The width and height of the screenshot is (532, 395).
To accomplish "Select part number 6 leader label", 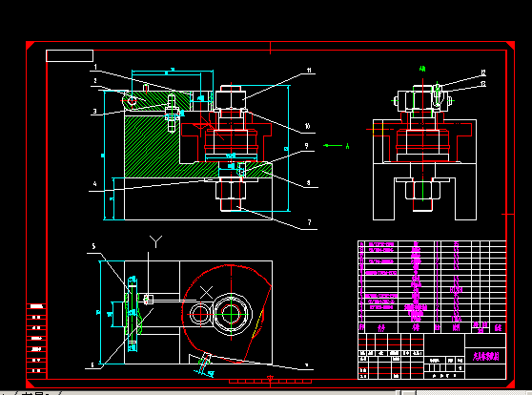I will click(x=92, y=365).
